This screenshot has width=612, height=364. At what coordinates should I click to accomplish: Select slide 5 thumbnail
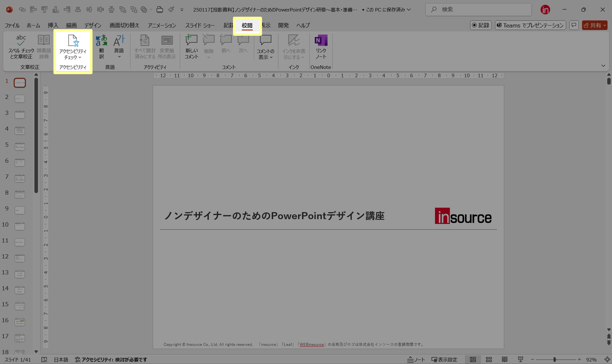(x=20, y=146)
